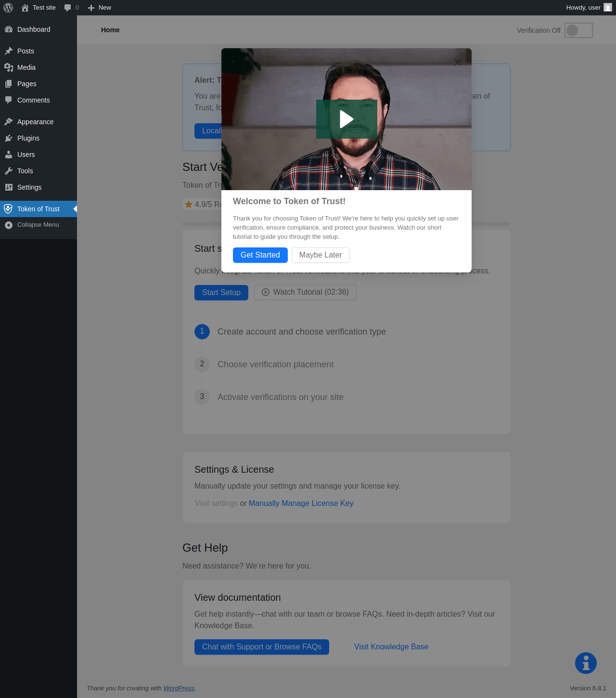This screenshot has height=698, width=616.
Task: Open the Visit settings link
Action: pyautogui.click(x=217, y=503)
